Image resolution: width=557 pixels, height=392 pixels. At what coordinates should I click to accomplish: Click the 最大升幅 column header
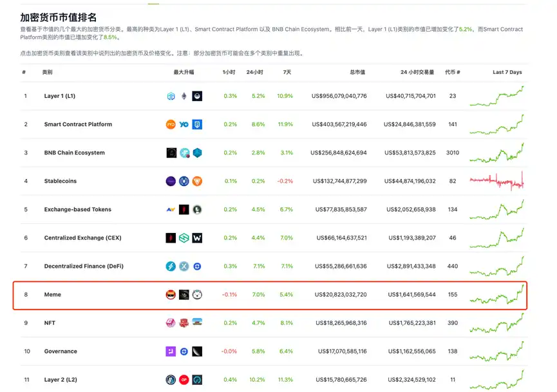tap(184, 72)
